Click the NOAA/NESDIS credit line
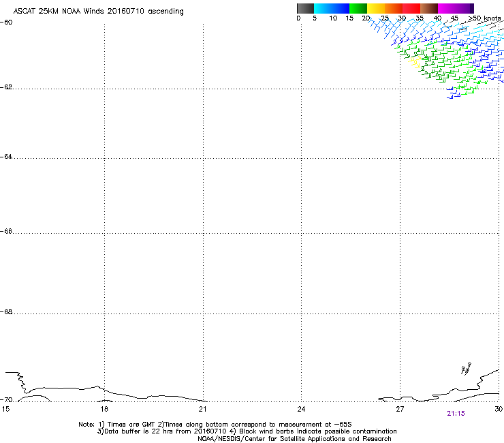 point(294,439)
